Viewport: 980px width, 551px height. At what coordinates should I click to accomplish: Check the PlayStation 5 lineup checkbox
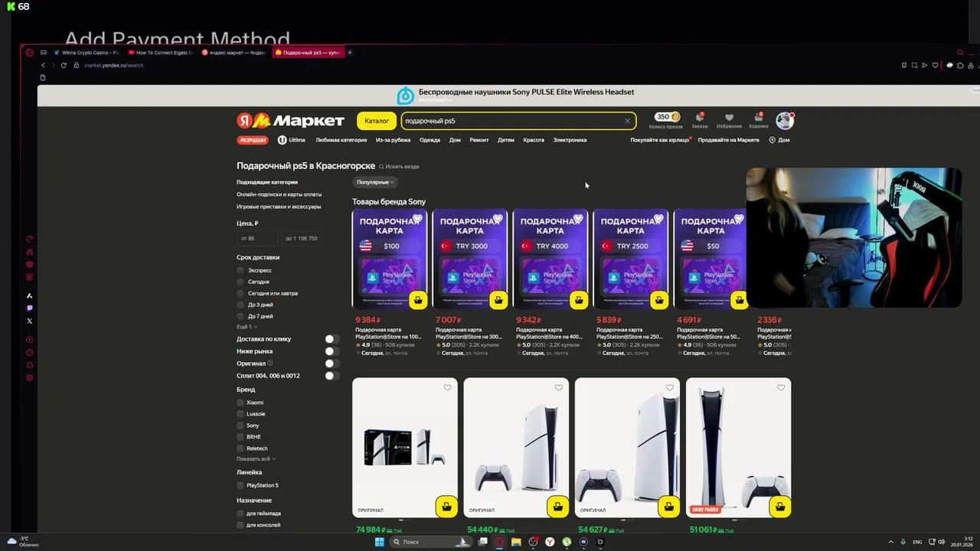click(240, 485)
